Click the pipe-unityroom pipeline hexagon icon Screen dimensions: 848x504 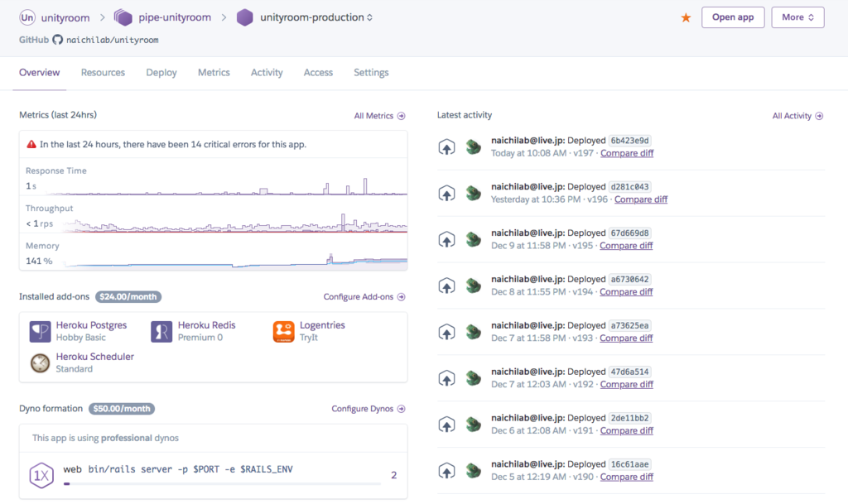click(x=123, y=17)
